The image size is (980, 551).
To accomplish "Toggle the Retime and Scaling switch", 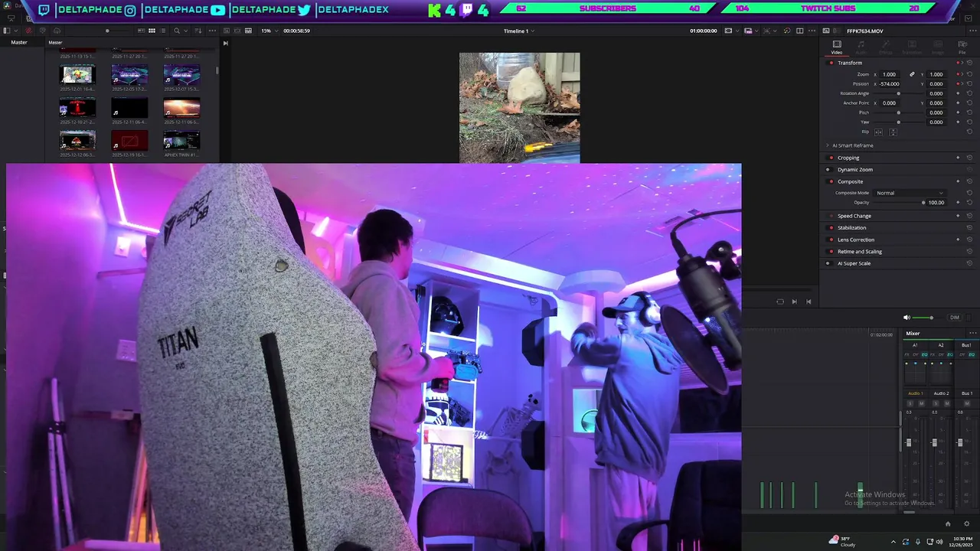I will pyautogui.click(x=830, y=252).
